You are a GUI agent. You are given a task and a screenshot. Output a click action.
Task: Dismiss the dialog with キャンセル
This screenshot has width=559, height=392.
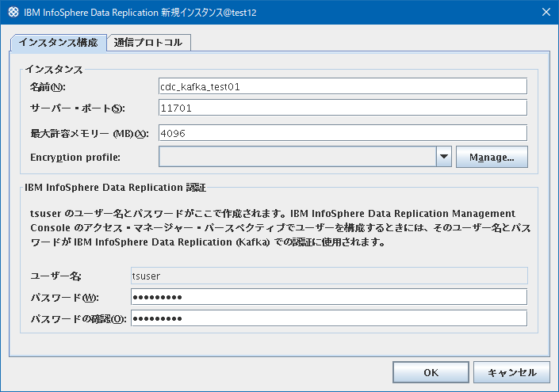click(x=511, y=372)
